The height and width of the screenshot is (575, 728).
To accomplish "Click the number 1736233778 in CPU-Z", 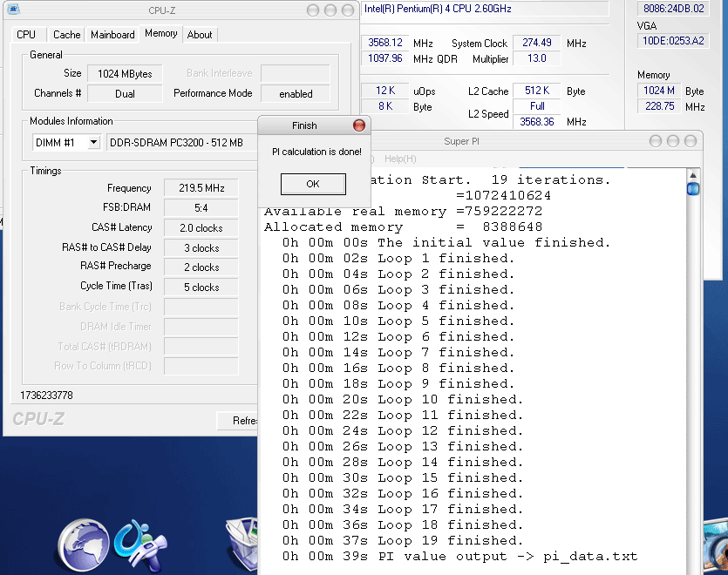I will click(x=46, y=396).
